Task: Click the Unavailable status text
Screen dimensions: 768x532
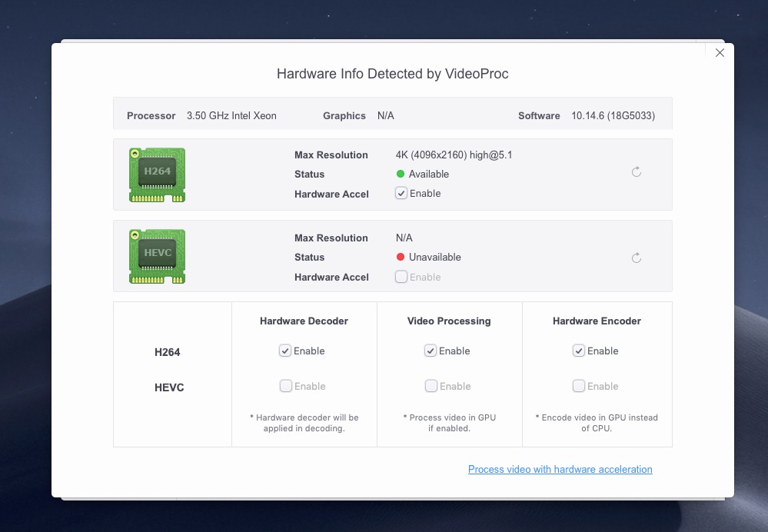Action: (435, 258)
